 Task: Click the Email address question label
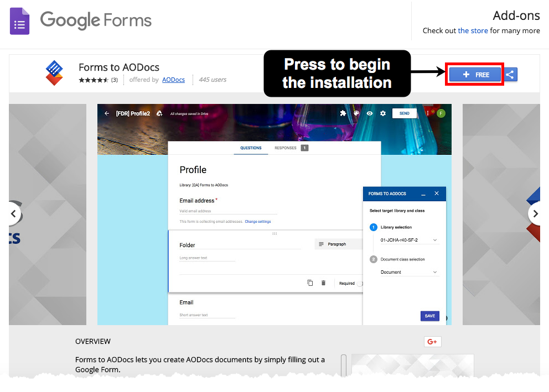[197, 201]
